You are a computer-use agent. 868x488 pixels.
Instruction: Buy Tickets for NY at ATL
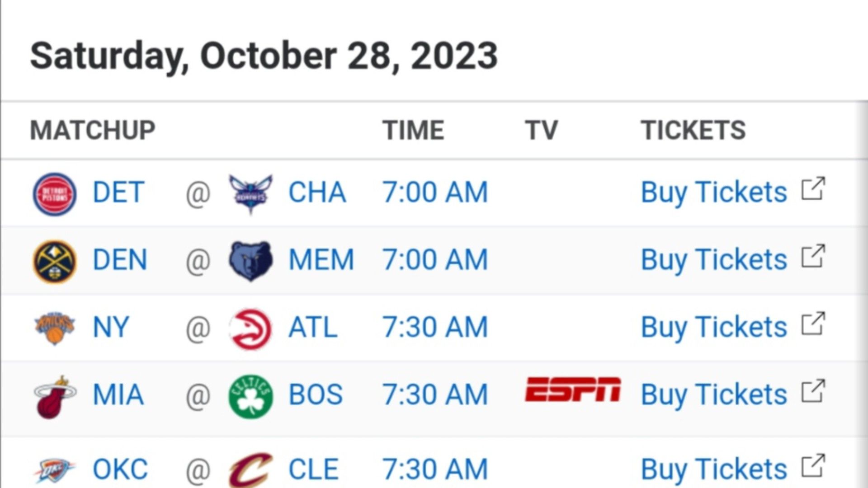[x=714, y=327]
